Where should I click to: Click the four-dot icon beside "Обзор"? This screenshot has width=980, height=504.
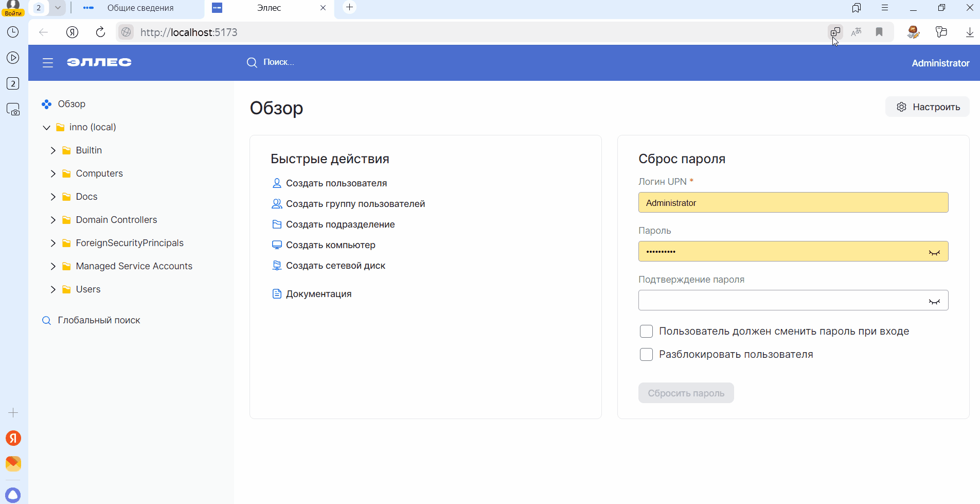point(47,104)
